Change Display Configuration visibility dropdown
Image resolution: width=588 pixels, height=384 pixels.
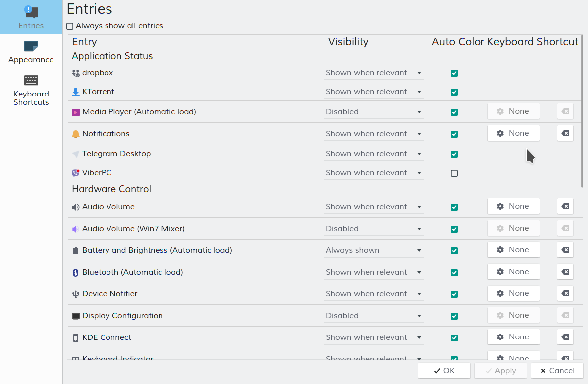tap(374, 316)
